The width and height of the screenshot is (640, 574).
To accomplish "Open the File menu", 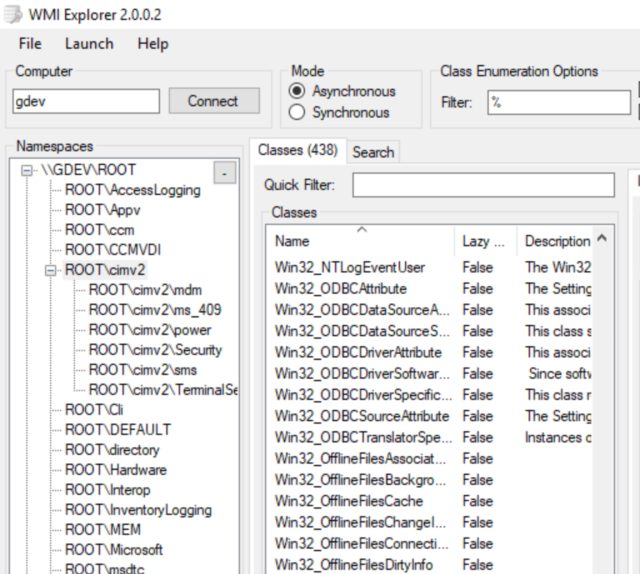I will (x=30, y=44).
